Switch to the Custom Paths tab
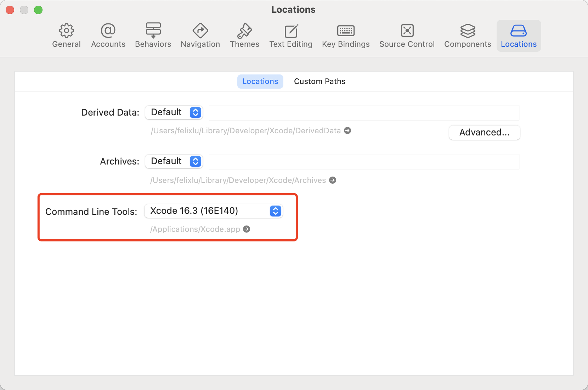This screenshot has height=390, width=588. (x=320, y=82)
